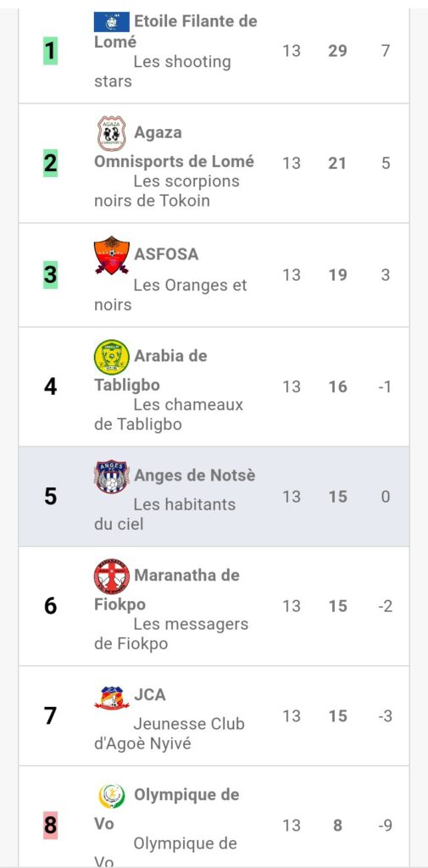Open the Maranatha de Fiokpo team name
428x868 pixels.
click(x=167, y=590)
